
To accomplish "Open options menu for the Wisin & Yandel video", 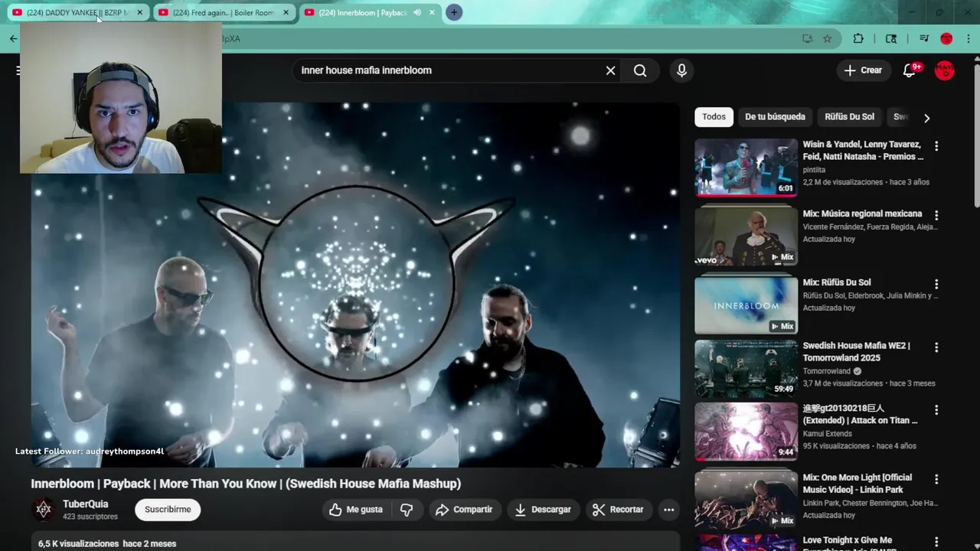I will tap(936, 145).
